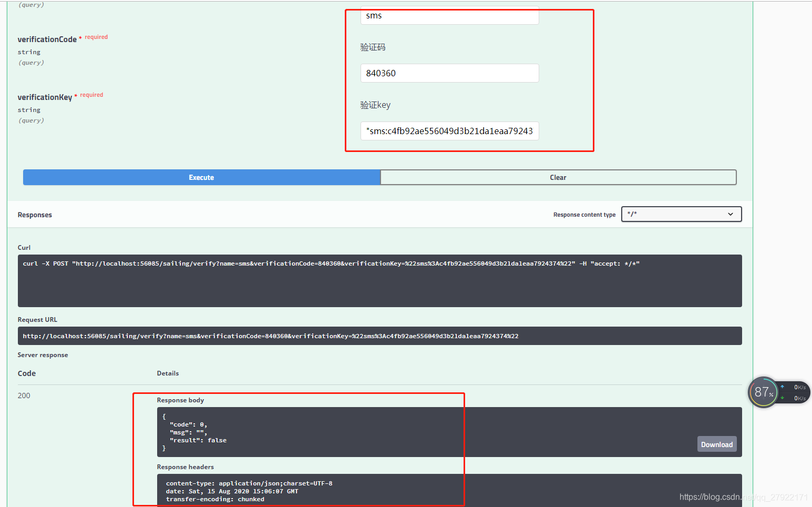Click the verificationCode parameter name
The width and height of the screenshot is (812, 507).
click(x=47, y=39)
